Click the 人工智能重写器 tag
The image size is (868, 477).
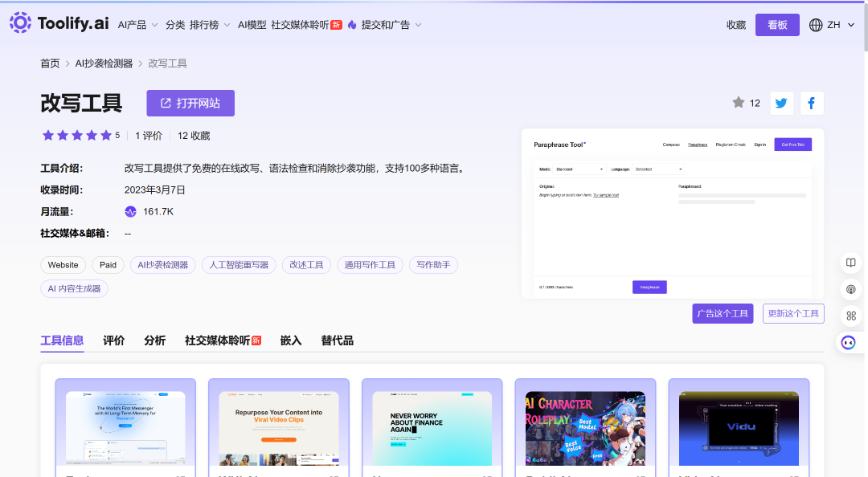239,265
